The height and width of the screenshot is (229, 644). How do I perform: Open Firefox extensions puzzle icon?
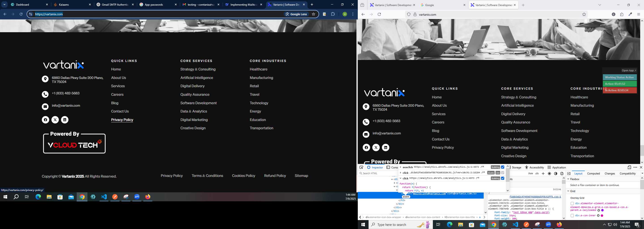[x=622, y=15]
